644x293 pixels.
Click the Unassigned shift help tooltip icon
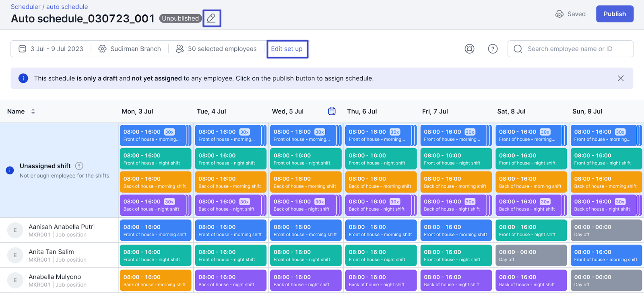tap(79, 166)
